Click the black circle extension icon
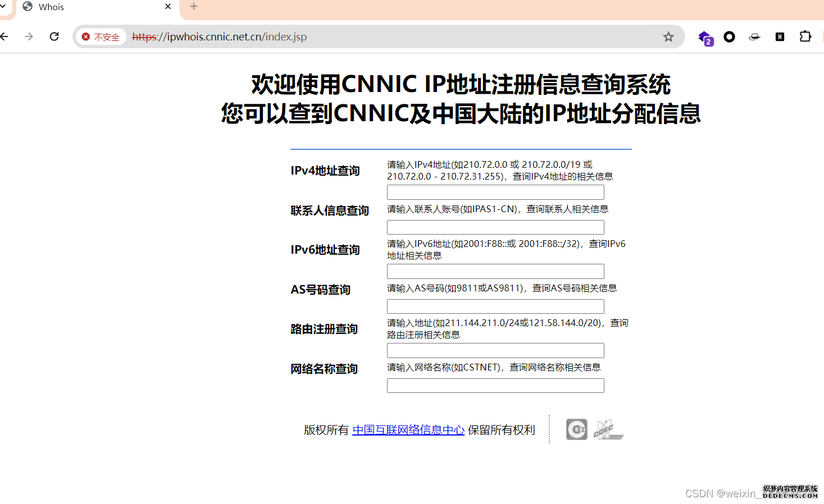The image size is (824, 504). pyautogui.click(x=729, y=37)
